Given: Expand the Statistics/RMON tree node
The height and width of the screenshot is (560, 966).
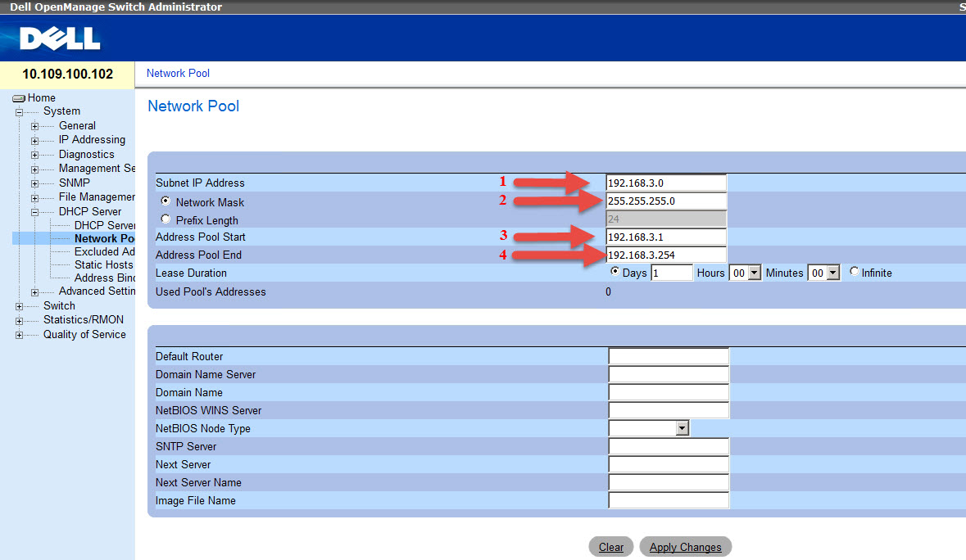Looking at the screenshot, I should 19,319.
